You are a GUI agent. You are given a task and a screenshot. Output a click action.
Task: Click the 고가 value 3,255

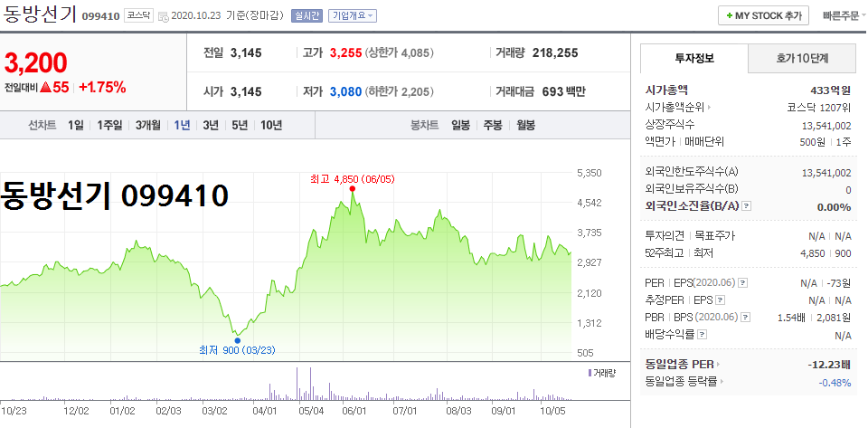(346, 53)
